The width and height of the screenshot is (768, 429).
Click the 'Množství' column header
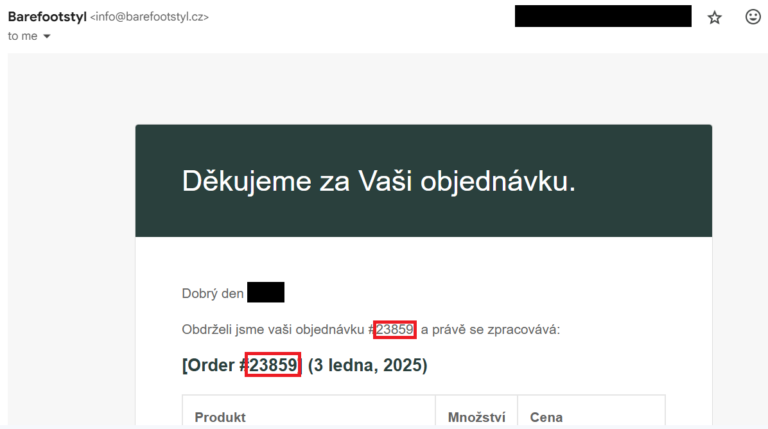(476, 417)
